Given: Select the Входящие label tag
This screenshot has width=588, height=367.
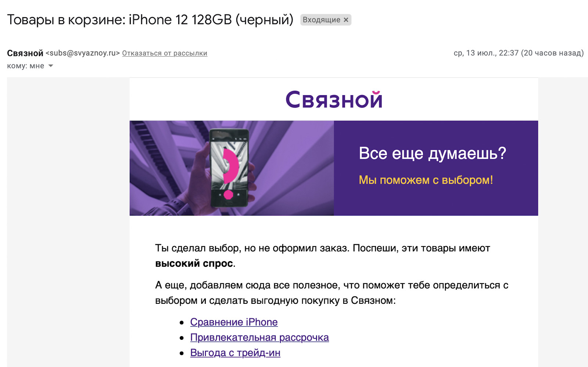Looking at the screenshot, I should click(322, 20).
